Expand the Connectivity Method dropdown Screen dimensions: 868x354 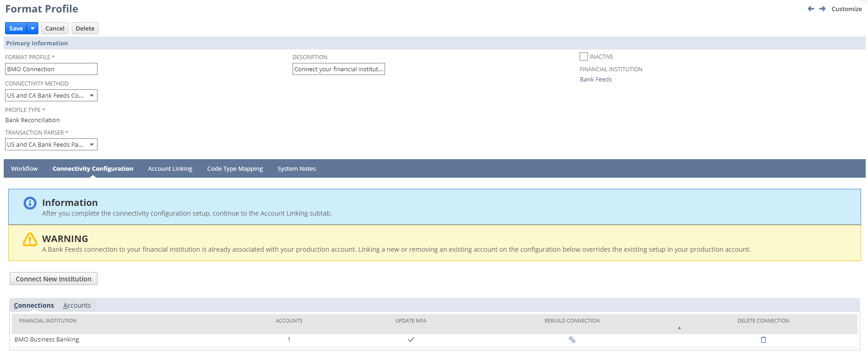coord(92,96)
